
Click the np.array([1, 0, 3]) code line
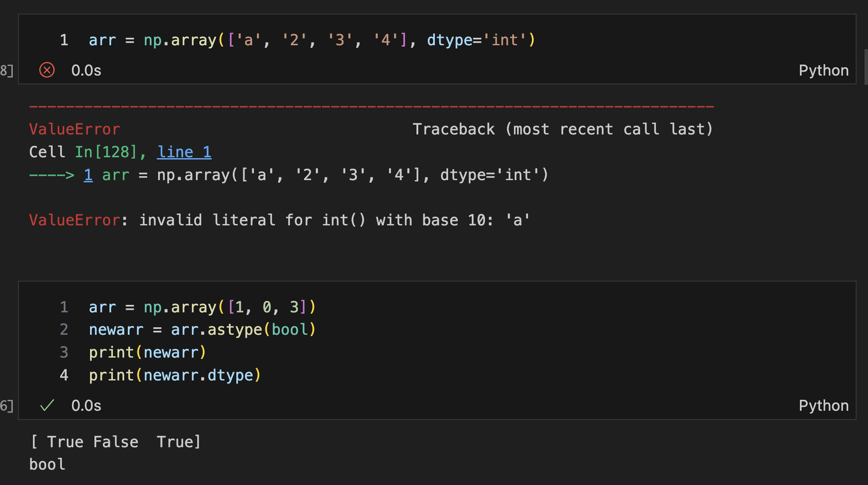pos(202,307)
